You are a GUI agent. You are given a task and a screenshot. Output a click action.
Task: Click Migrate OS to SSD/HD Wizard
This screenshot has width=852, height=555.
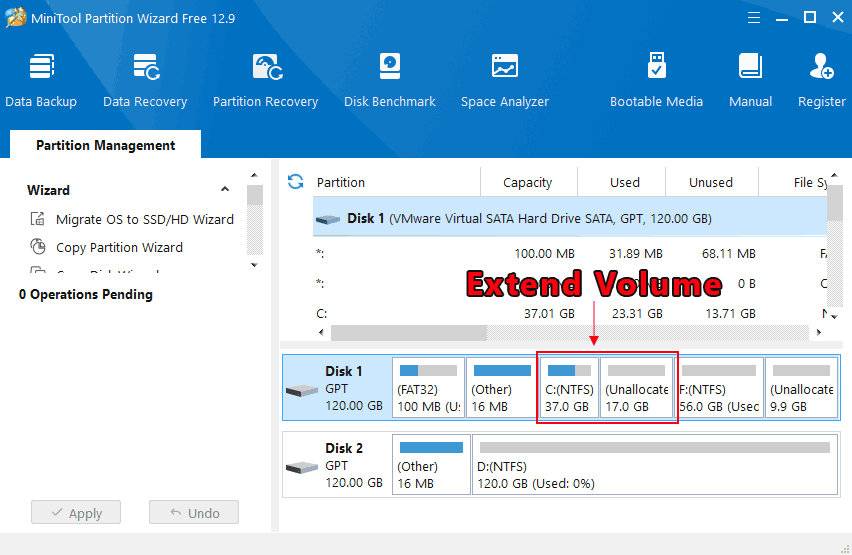[x=144, y=219]
